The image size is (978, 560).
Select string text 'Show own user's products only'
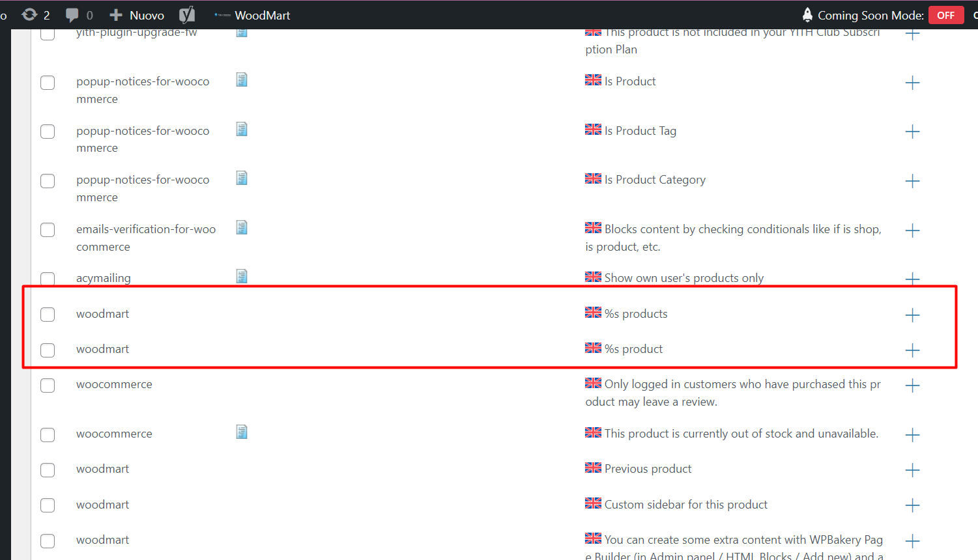click(x=684, y=278)
